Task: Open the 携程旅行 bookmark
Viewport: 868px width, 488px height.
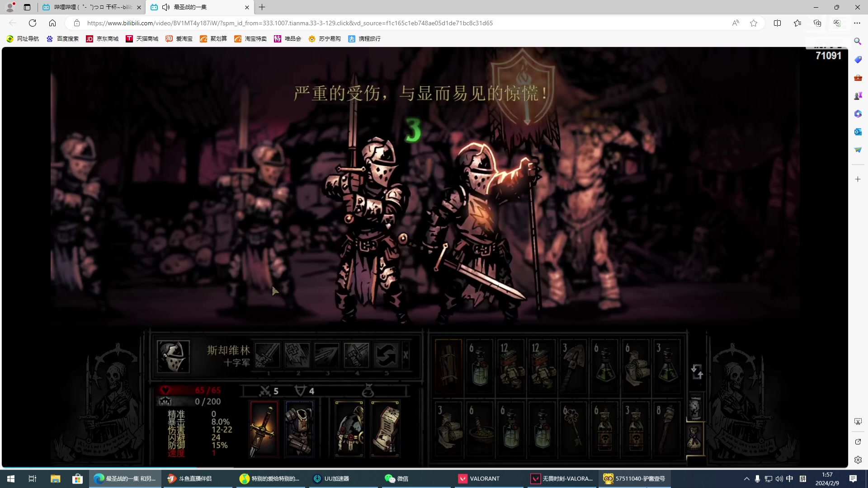Action: pyautogui.click(x=364, y=39)
